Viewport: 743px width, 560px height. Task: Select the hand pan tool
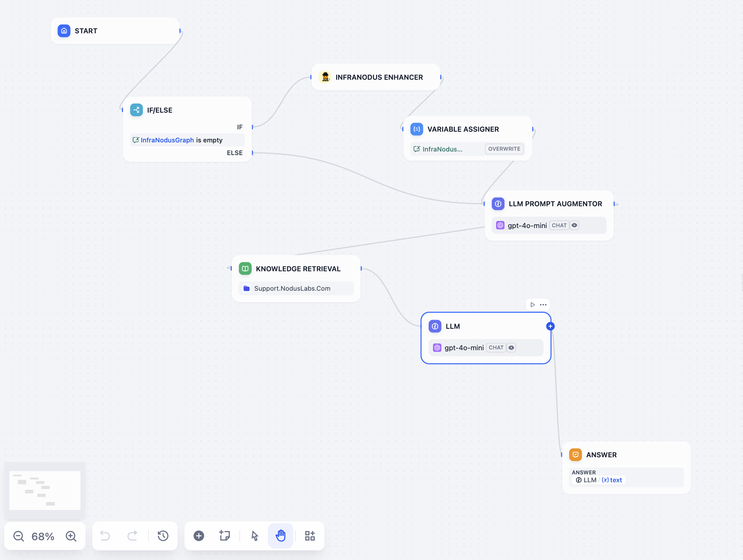pos(281,536)
